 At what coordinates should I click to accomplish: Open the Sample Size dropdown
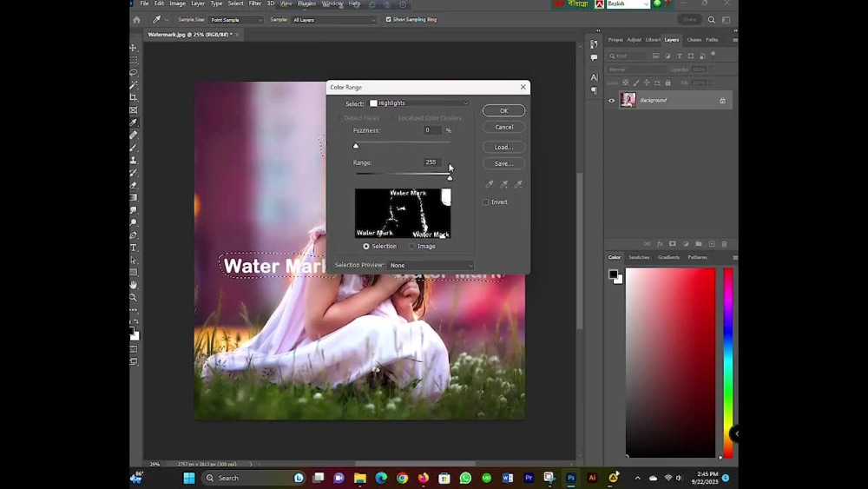click(x=236, y=20)
